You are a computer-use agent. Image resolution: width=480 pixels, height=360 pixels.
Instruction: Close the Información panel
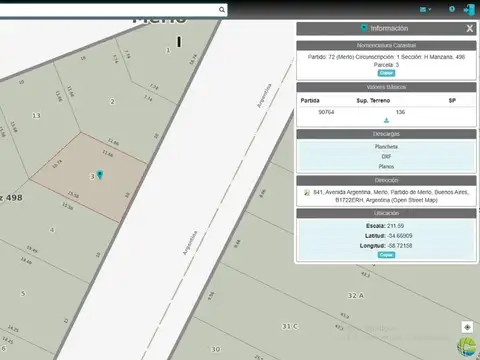469,29
